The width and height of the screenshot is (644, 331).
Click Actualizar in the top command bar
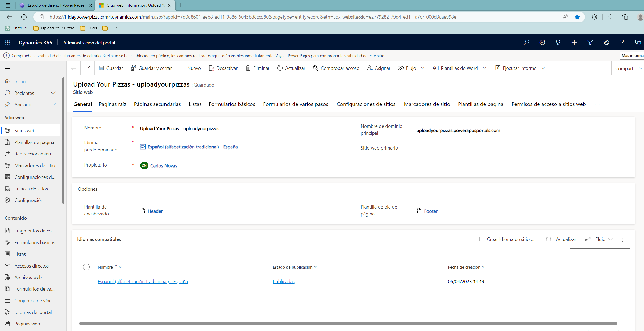point(291,68)
